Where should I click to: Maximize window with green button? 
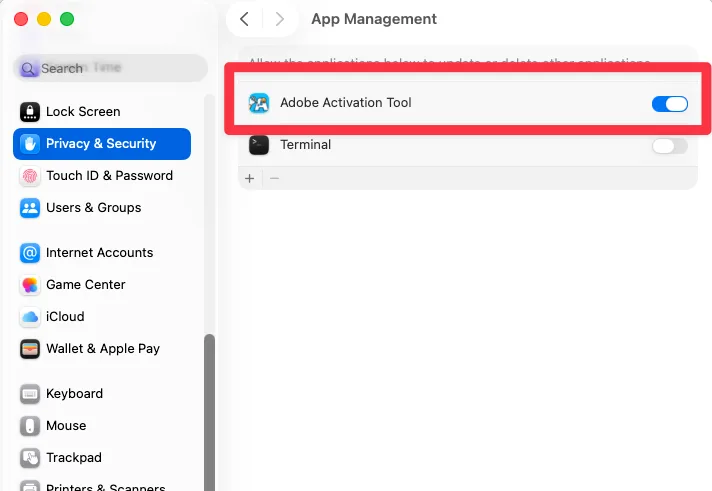(67, 19)
